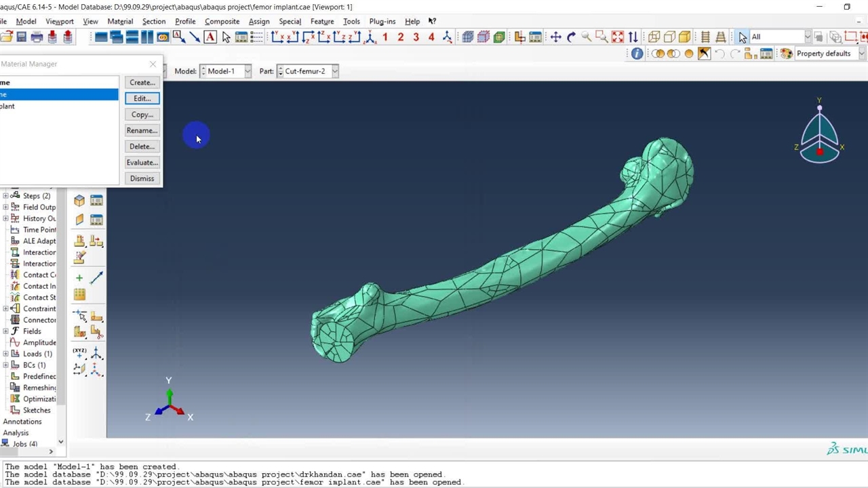This screenshot has height=488, width=868.
Task: Click the Save Model Database icon
Action: pyautogui.click(x=22, y=37)
